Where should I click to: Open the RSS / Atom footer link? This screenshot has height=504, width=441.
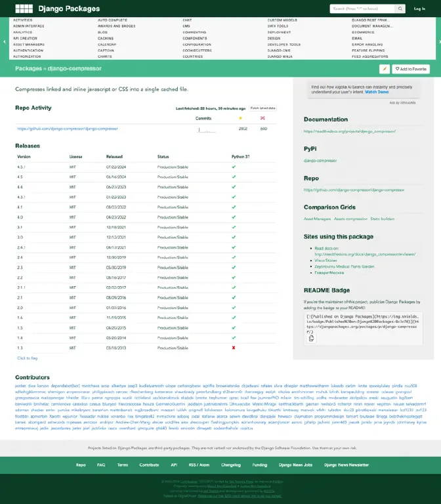(x=199, y=465)
